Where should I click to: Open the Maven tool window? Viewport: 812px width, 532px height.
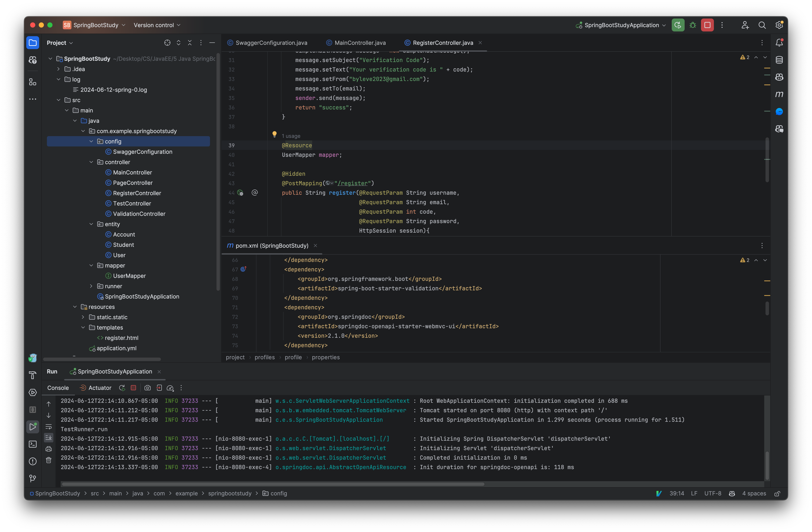point(780,94)
